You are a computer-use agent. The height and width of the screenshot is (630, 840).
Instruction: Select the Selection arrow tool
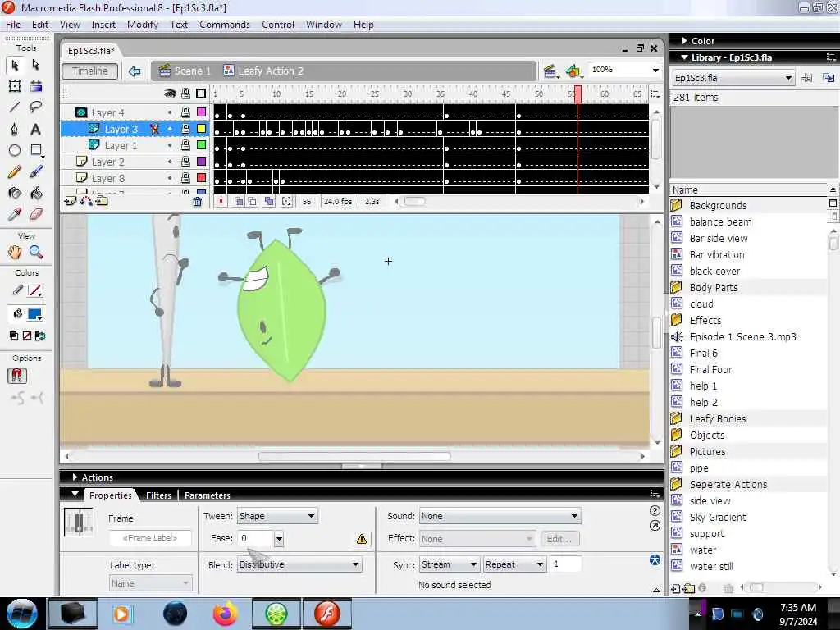[15, 65]
